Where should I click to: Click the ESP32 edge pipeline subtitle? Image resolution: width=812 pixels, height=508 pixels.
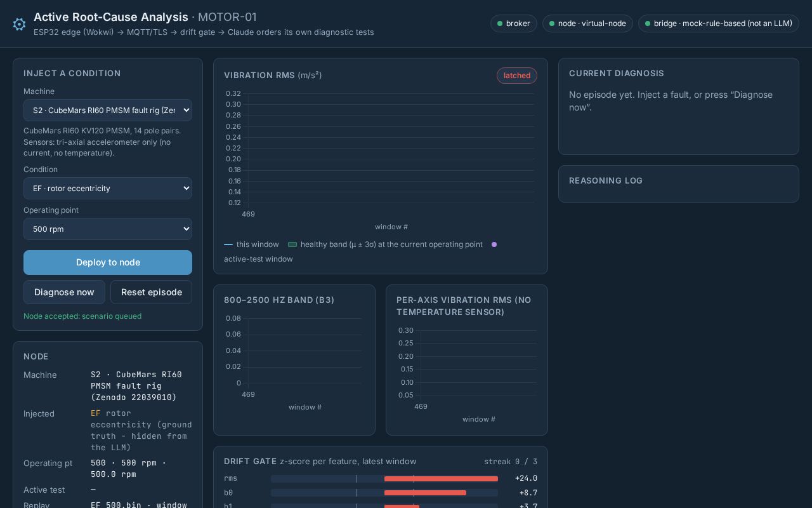click(x=204, y=32)
